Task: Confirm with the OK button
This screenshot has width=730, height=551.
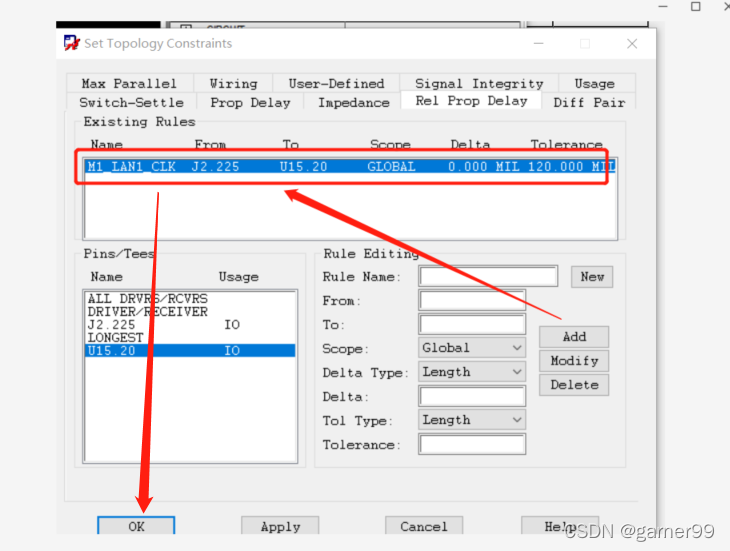Action: (x=136, y=526)
